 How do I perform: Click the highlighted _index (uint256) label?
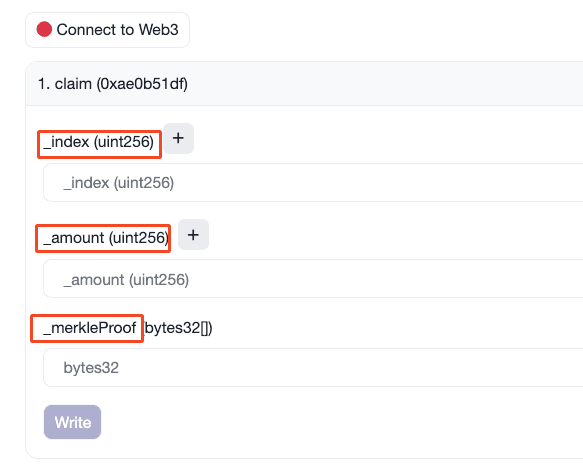point(99,144)
